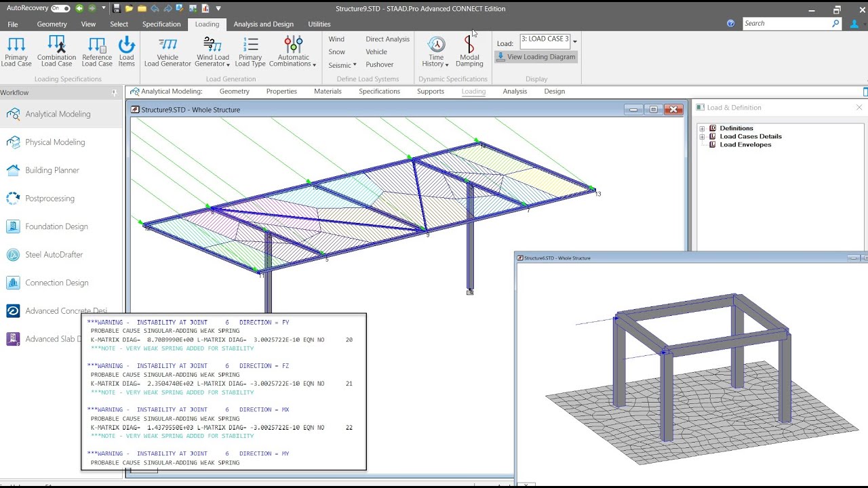Click 'VERY WEAK SPRING ADDED' note for FY

pyautogui.click(x=172, y=348)
